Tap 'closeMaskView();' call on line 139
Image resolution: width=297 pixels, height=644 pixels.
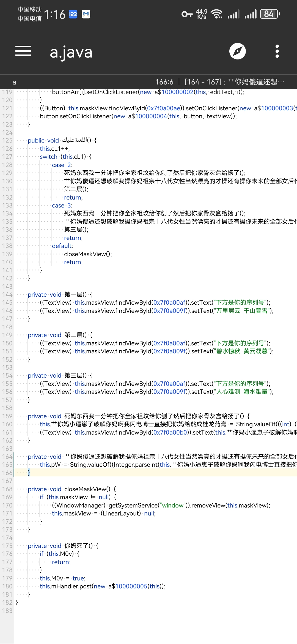tap(88, 254)
